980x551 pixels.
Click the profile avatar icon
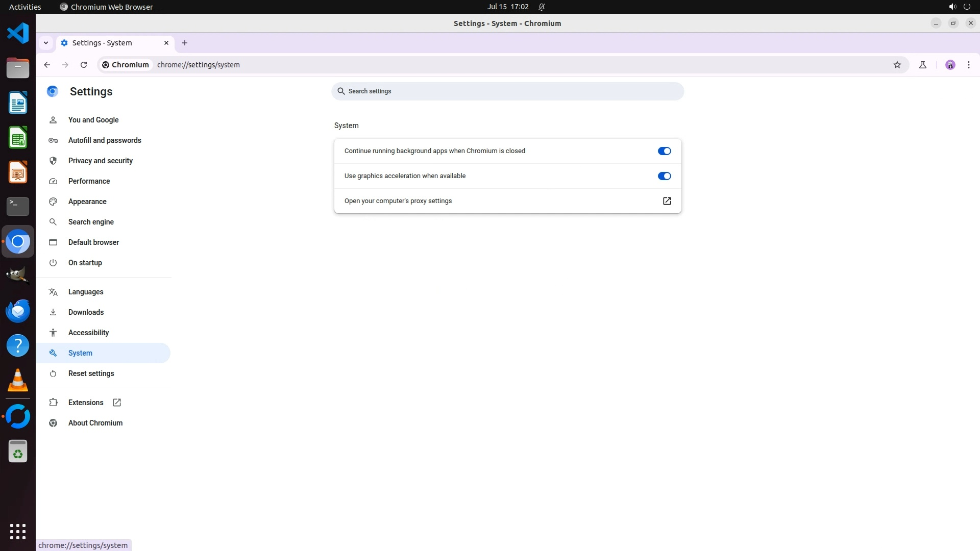pos(950,65)
